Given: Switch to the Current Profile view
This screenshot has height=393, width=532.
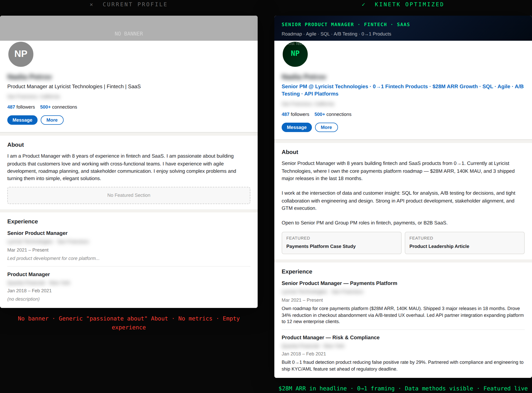Looking at the screenshot, I should tap(135, 4).
